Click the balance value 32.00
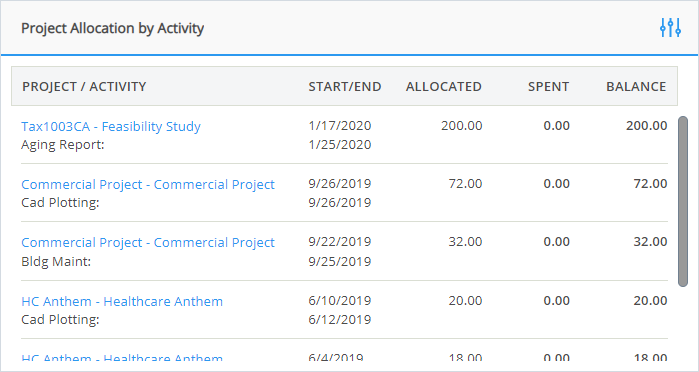The height and width of the screenshot is (372, 699). (x=650, y=242)
